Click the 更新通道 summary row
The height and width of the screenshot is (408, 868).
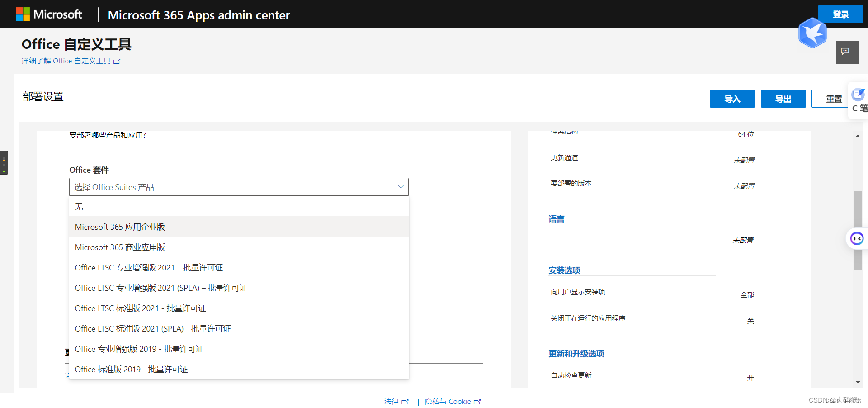(652, 158)
